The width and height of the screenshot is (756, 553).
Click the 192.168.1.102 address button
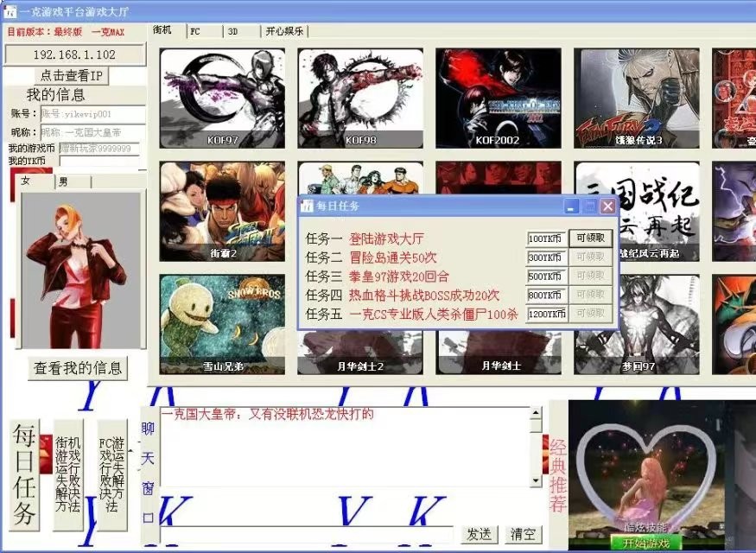(74, 54)
